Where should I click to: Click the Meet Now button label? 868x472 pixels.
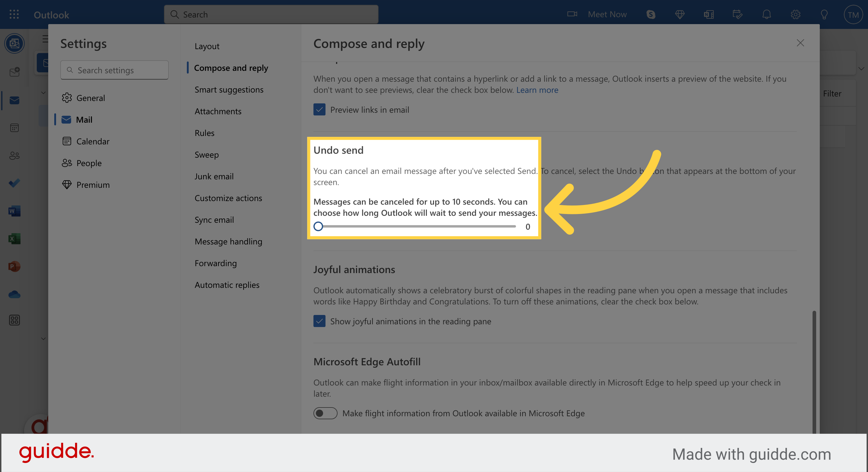coord(607,14)
